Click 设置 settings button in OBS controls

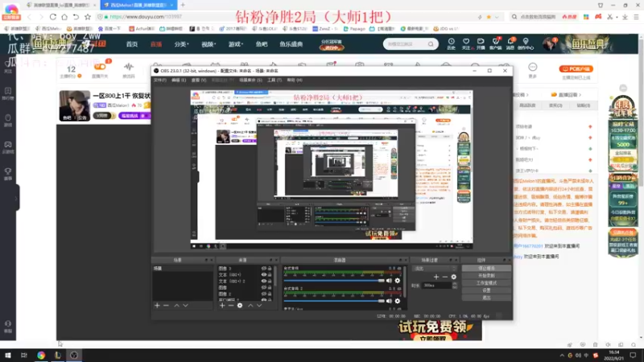coord(486,290)
